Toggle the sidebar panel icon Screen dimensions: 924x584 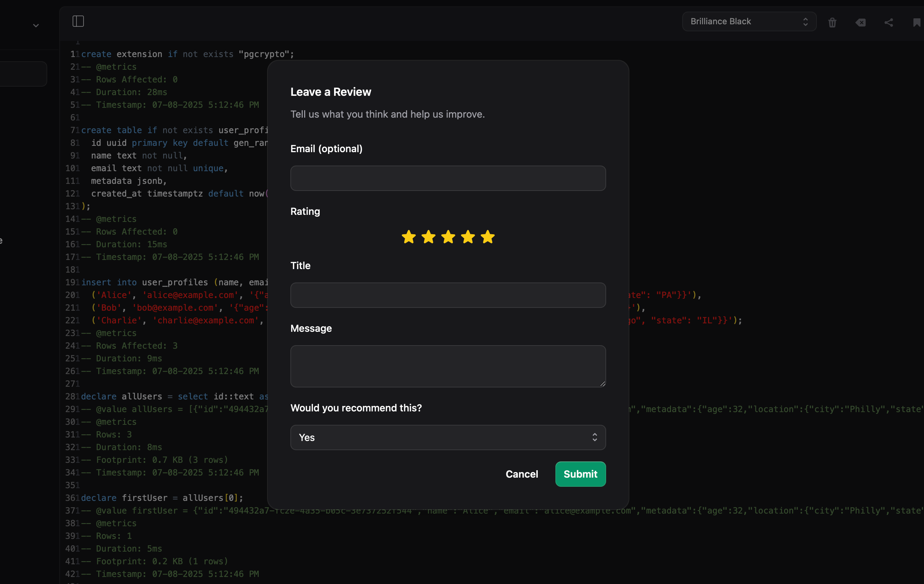click(78, 21)
